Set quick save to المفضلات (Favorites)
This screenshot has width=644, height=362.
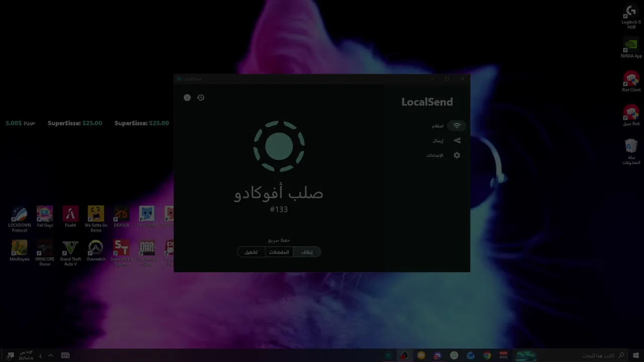(279, 252)
